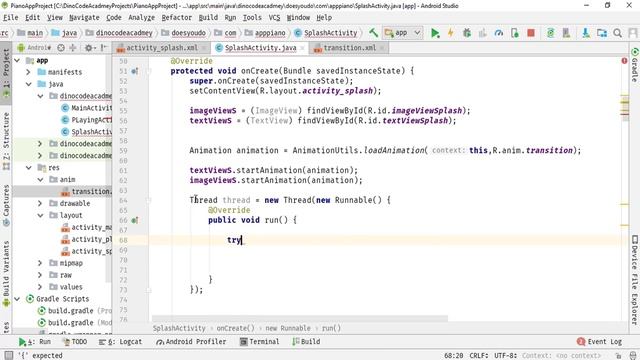Open project panel settings gear icon
The height and width of the screenshot is (360, 640).
(x=89, y=48)
